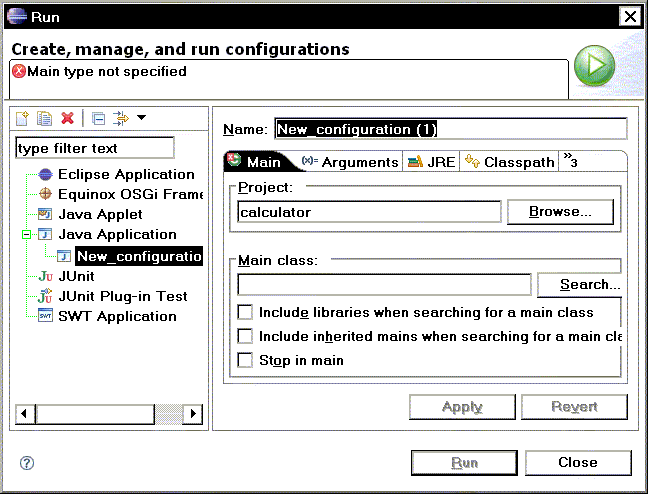648x494 pixels.
Task: Delete selected configuration with red X
Action: [67, 118]
